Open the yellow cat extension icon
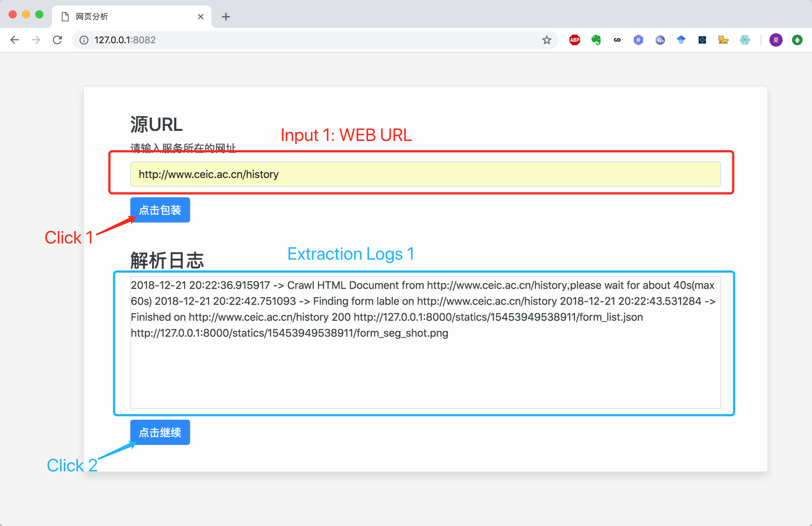Screen dimensions: 812x526 [x=723, y=40]
